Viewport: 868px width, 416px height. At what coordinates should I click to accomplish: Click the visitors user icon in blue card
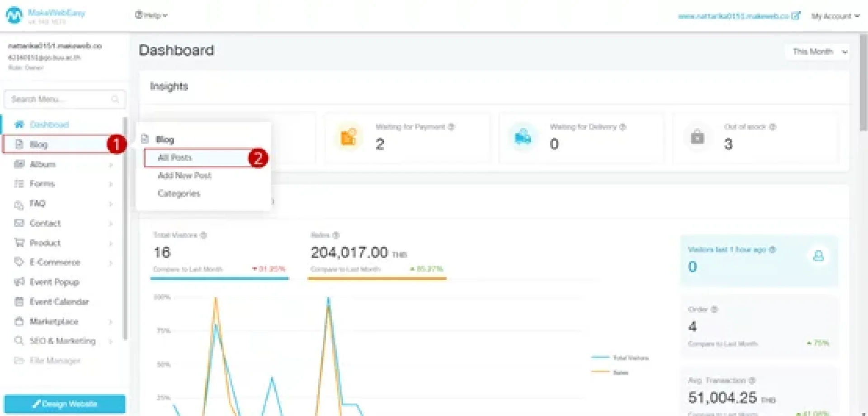click(x=818, y=256)
